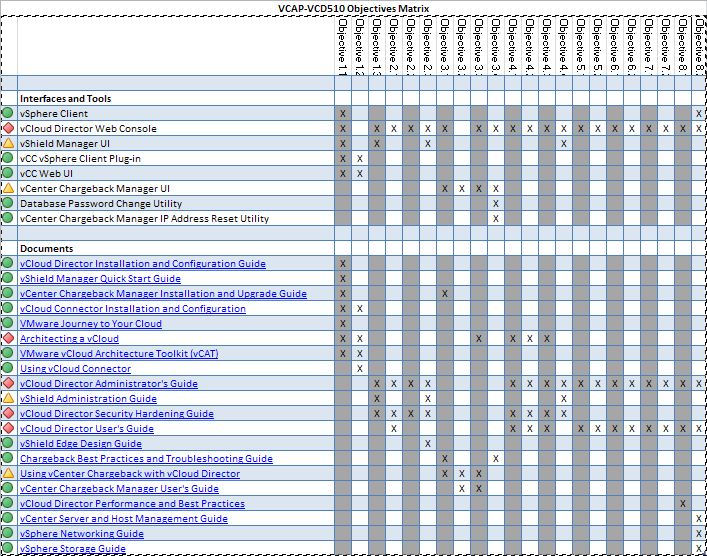Select the 'vShield Manager UI' cell
The width and height of the screenshot is (707, 556).
pos(176,143)
